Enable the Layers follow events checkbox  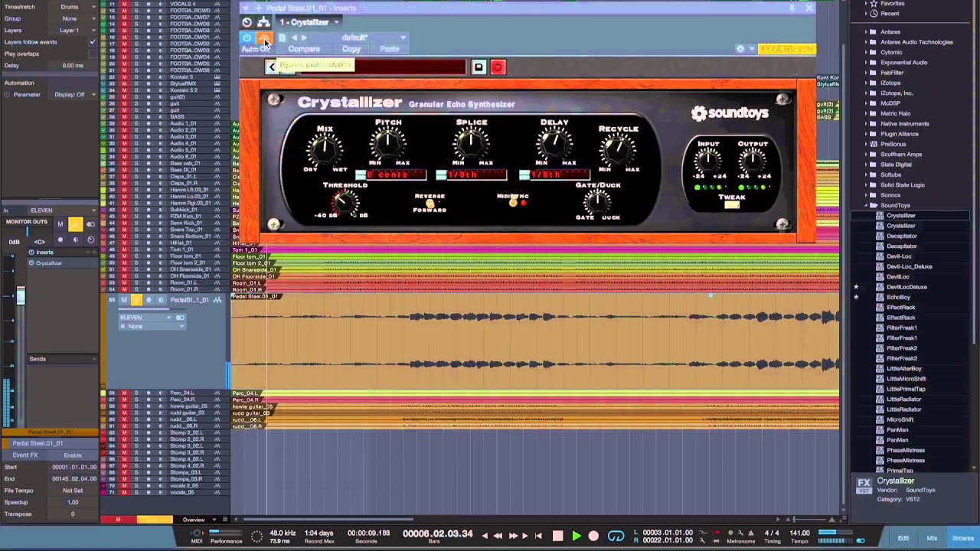[x=93, y=42]
